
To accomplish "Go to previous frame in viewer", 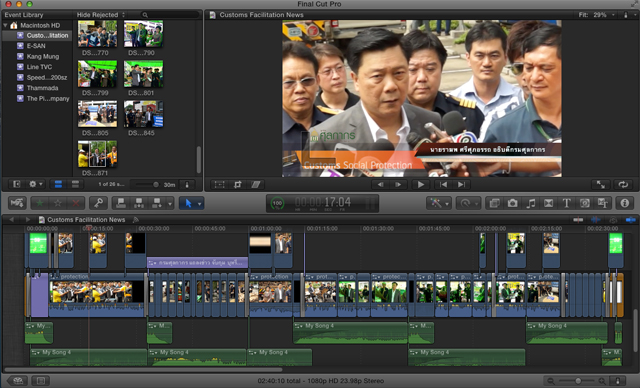I will click(x=380, y=185).
